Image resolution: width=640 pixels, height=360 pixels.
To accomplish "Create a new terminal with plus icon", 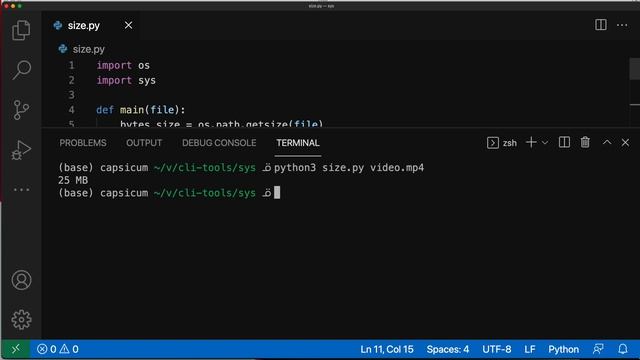I will [x=531, y=142].
